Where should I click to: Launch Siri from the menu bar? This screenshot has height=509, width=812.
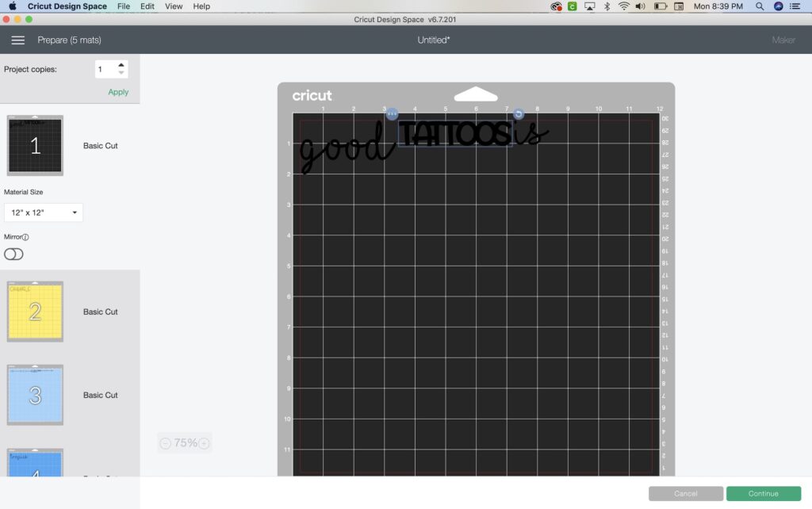(x=779, y=6)
